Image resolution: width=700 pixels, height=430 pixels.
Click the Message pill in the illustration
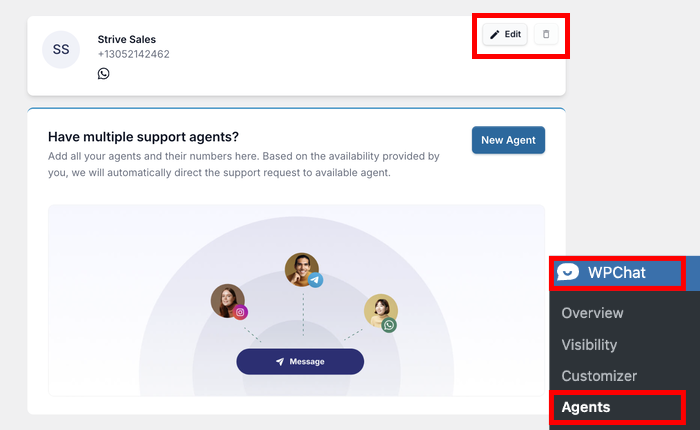coord(300,361)
